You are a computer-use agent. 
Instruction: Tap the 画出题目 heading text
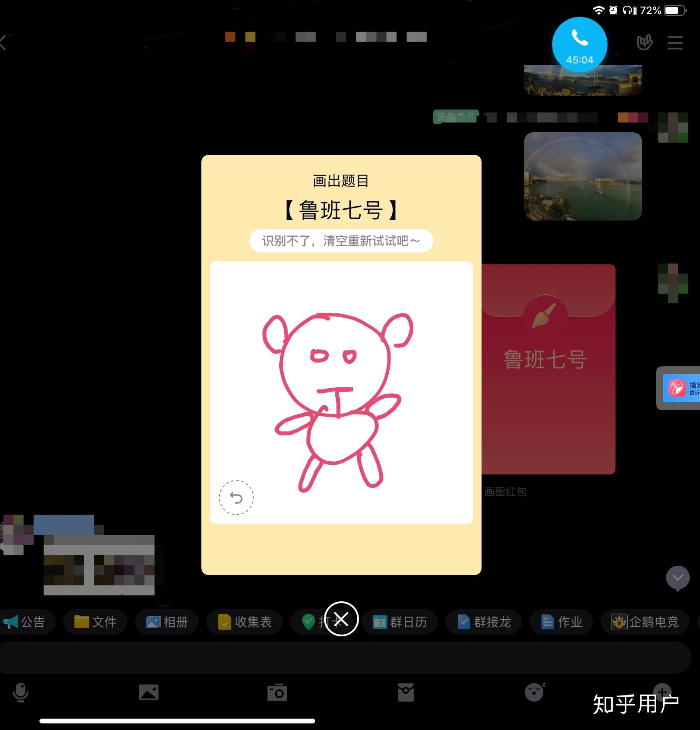click(x=341, y=181)
